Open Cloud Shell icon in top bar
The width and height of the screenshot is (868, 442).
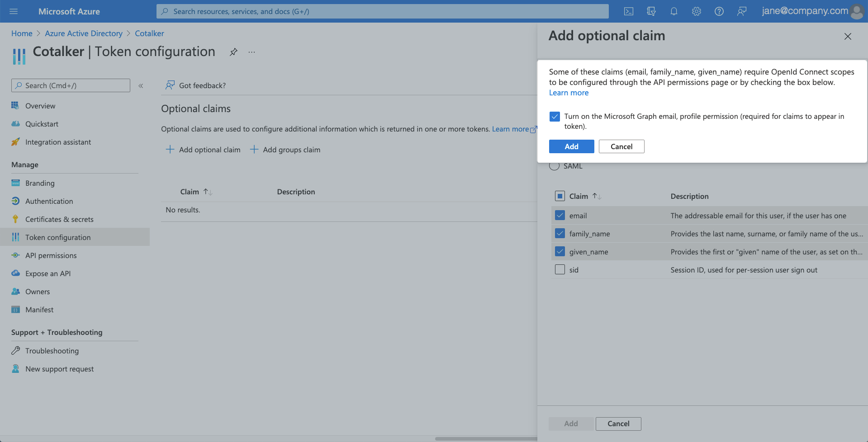click(629, 11)
